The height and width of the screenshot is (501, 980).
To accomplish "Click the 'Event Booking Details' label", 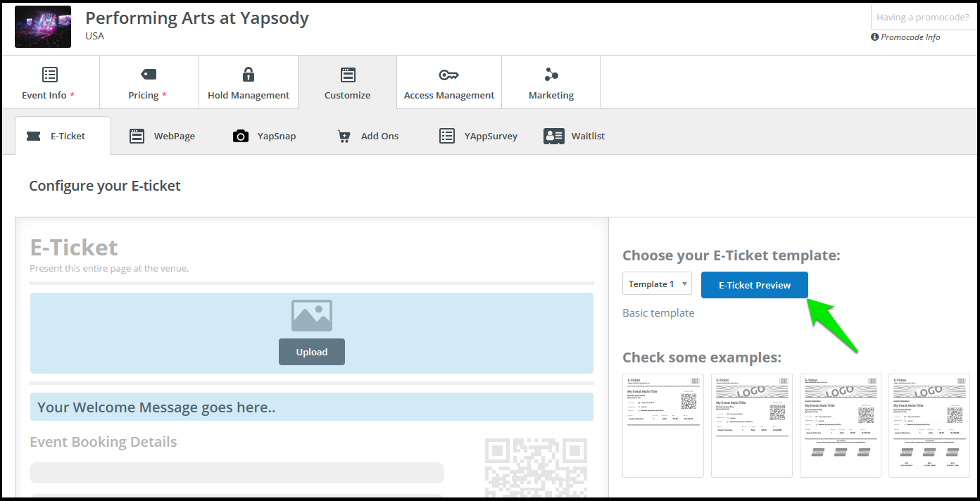I will [103, 442].
